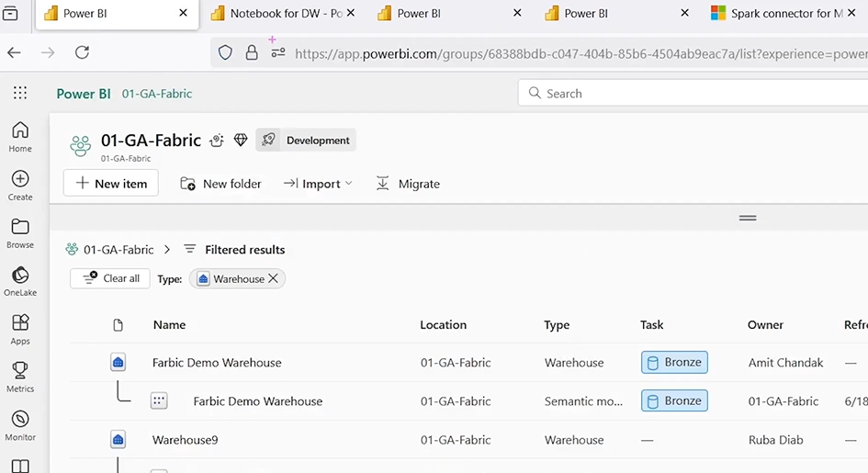
Task: Click the Search input field
Action: click(693, 93)
